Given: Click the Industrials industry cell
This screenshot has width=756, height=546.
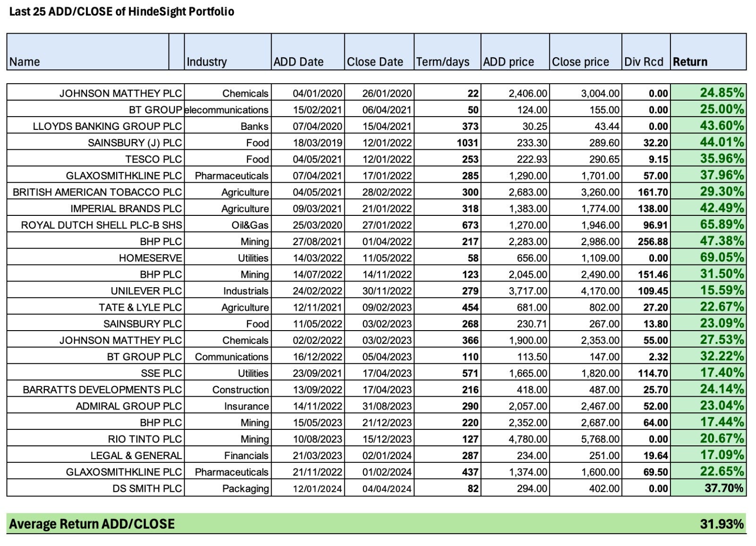Looking at the screenshot, I should pyautogui.click(x=228, y=291).
